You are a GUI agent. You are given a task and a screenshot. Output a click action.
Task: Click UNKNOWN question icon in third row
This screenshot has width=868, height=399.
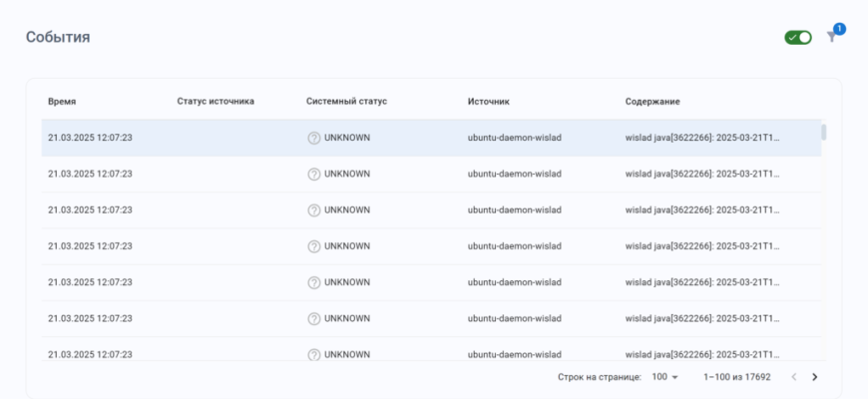click(x=314, y=210)
